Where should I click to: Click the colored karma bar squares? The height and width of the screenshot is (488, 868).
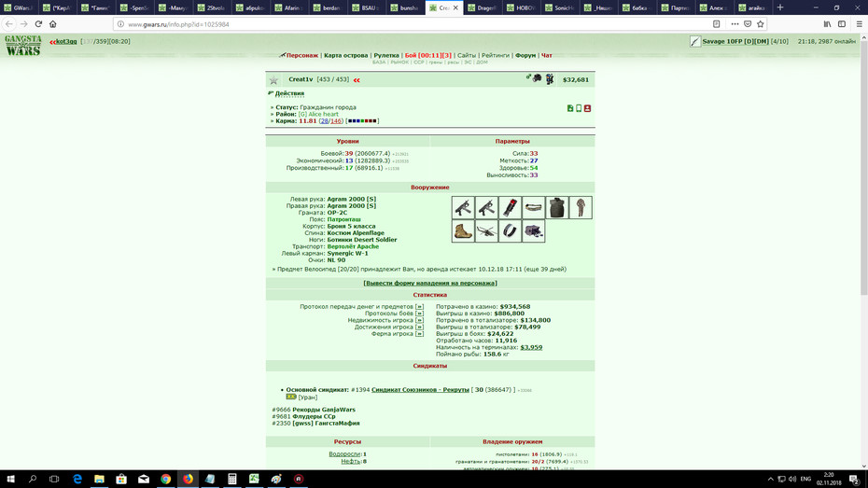pyautogui.click(x=362, y=120)
